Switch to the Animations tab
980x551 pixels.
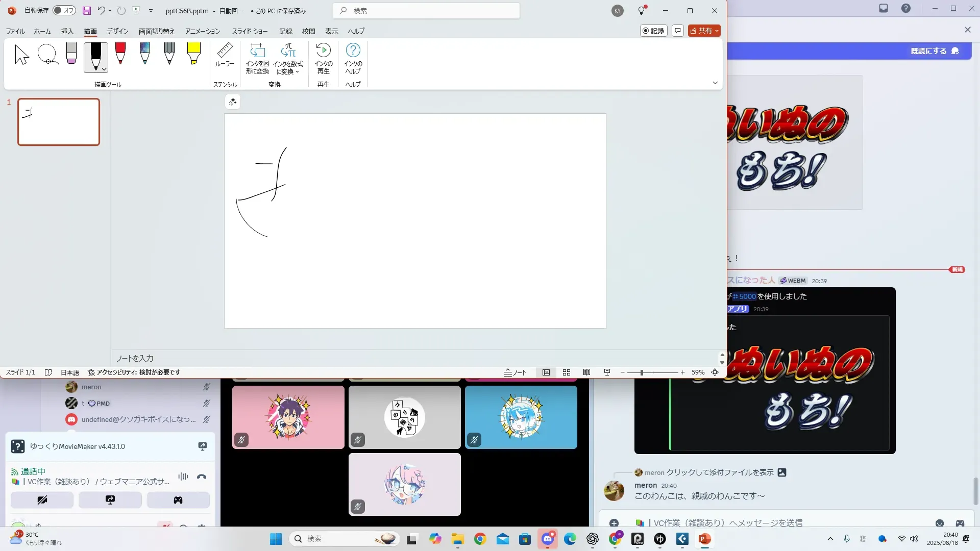point(202,31)
